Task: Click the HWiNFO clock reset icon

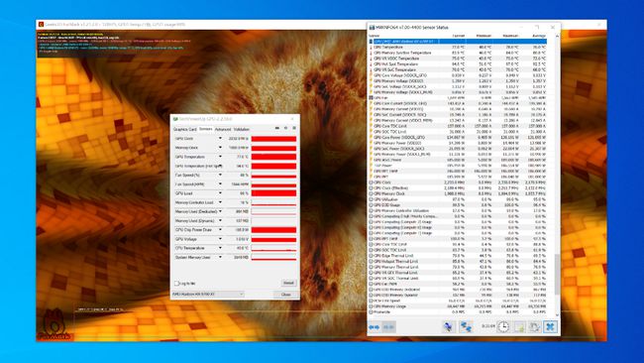Action: pos(503,327)
